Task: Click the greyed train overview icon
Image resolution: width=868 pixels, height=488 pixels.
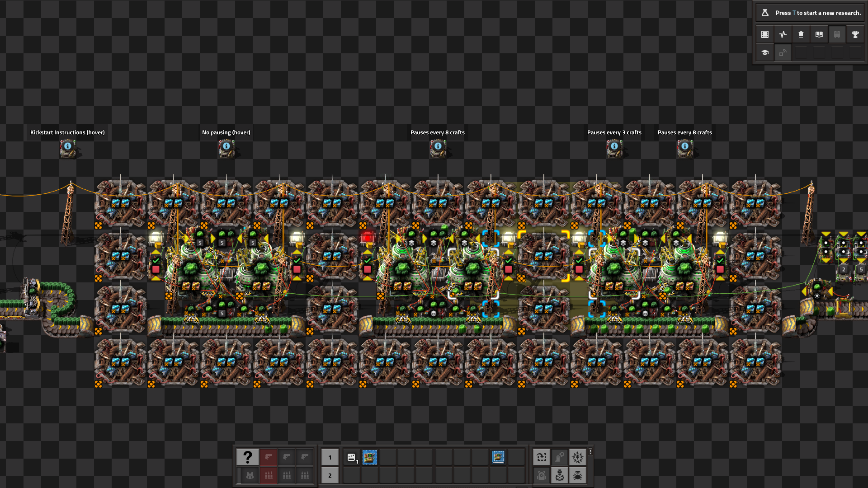Action: pos(837,34)
